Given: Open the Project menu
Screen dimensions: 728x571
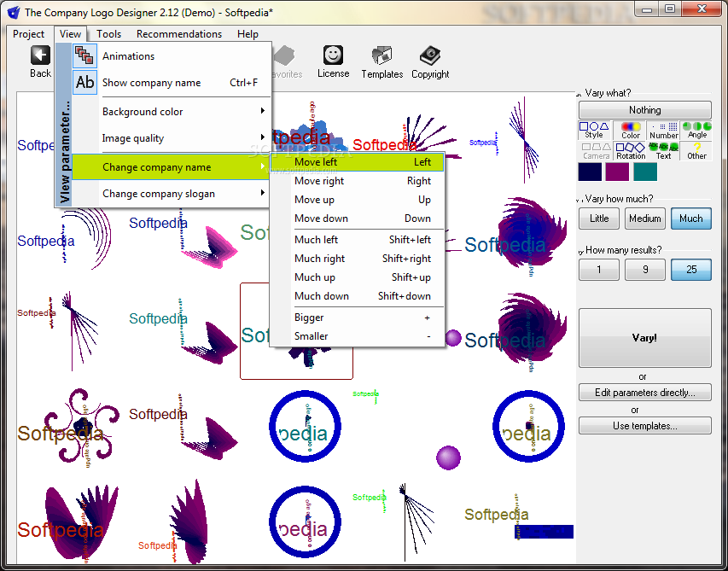Looking at the screenshot, I should [28, 34].
